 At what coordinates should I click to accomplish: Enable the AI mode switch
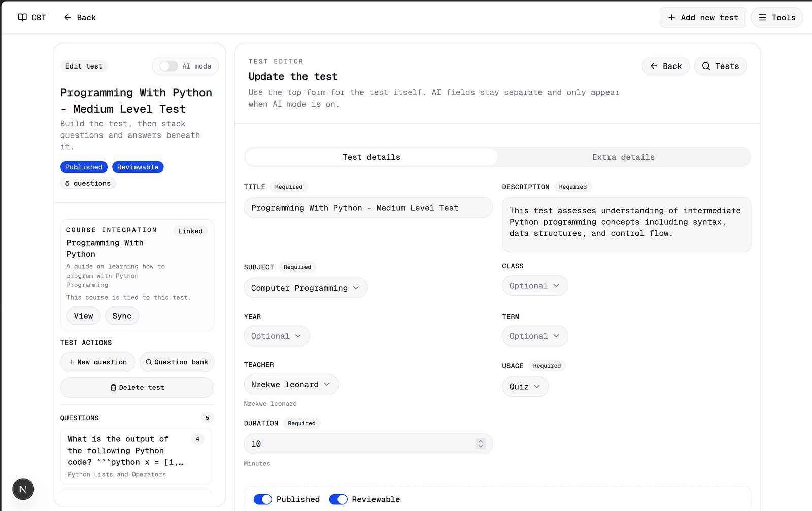click(x=168, y=66)
